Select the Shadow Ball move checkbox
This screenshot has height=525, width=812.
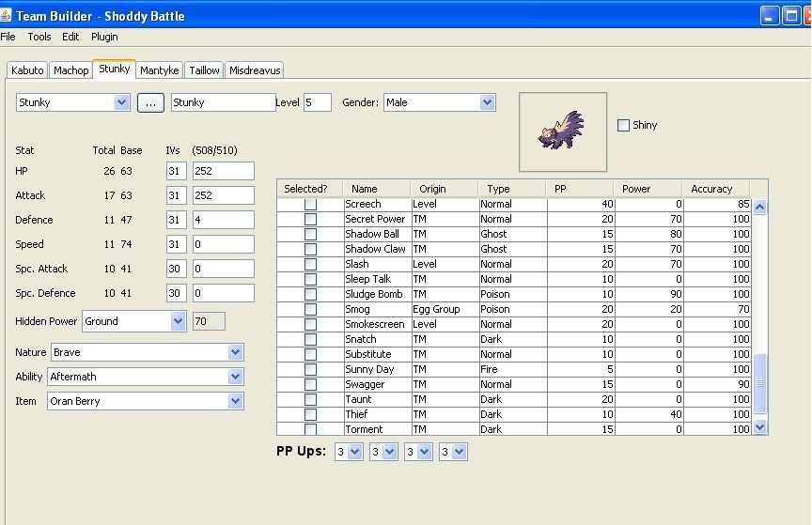point(310,234)
